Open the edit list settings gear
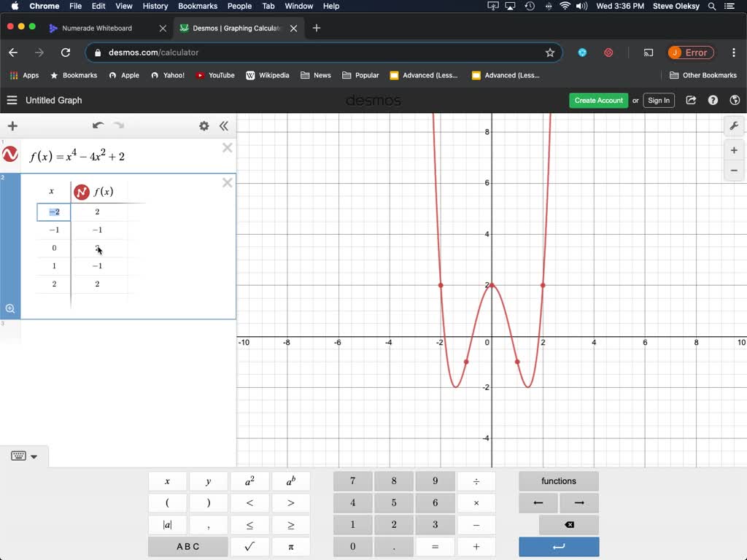This screenshot has width=747, height=560. tap(204, 125)
